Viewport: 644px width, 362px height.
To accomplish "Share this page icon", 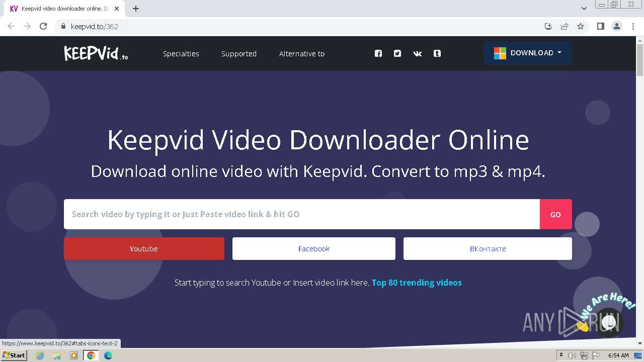I will click(565, 26).
